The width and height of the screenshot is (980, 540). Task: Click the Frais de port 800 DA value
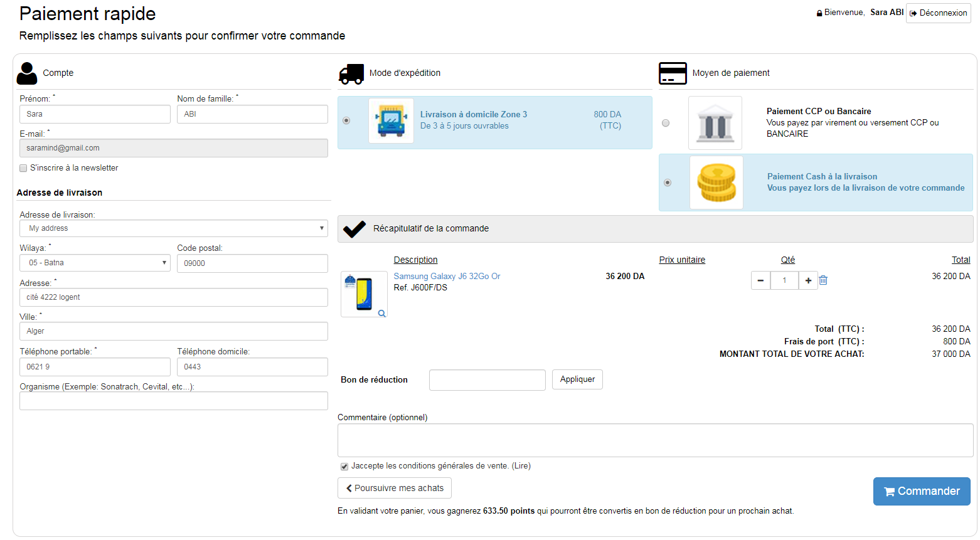click(x=957, y=342)
